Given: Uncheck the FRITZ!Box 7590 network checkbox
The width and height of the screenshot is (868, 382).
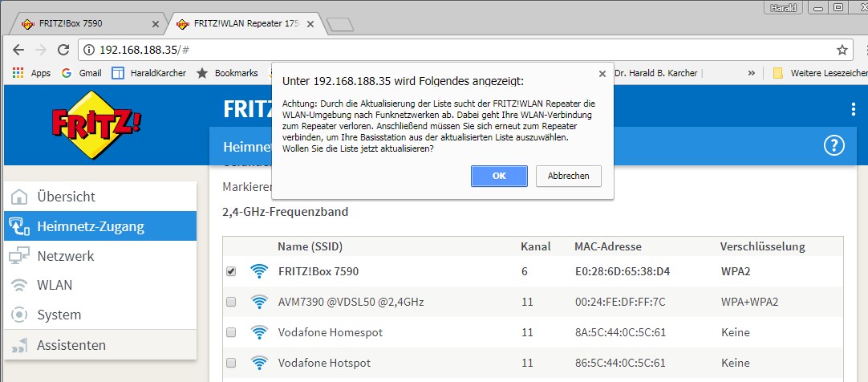Looking at the screenshot, I should click(231, 271).
